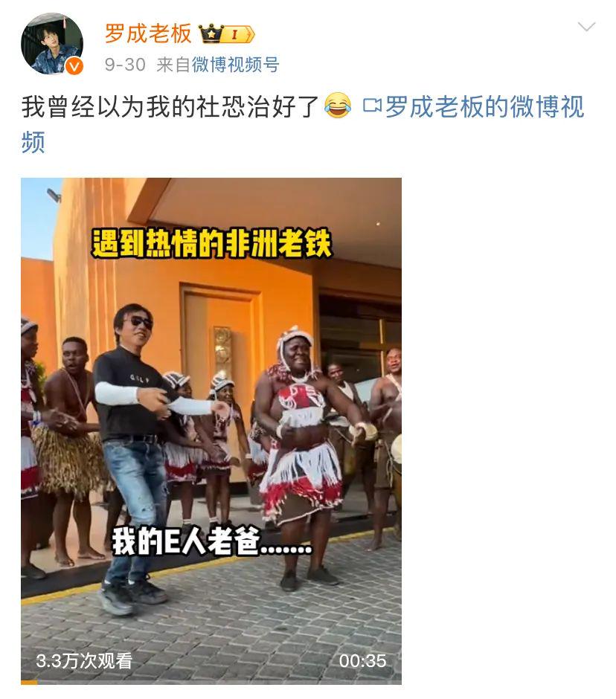
Task: Open the crown membership level badge
Action: pos(226,34)
